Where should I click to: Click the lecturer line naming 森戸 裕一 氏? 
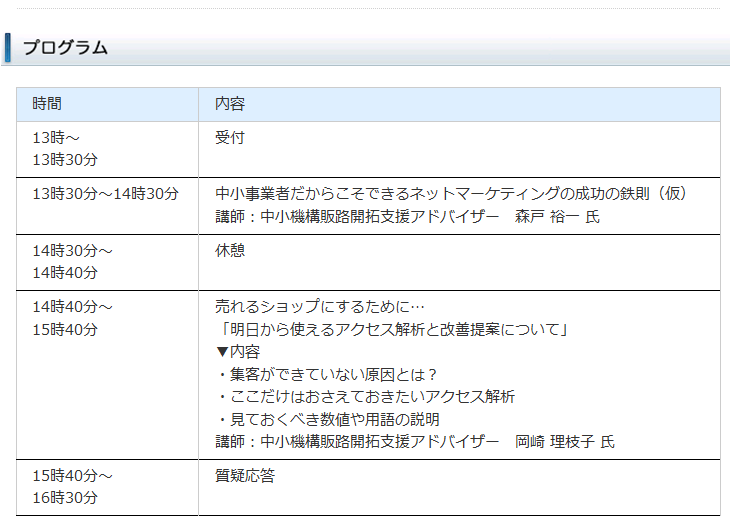[x=407, y=217]
